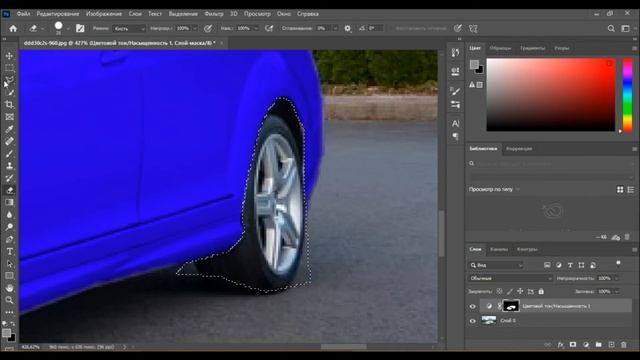Open the eraser mode dropdown
Viewport: 640px width, 360px height.
pos(129,29)
